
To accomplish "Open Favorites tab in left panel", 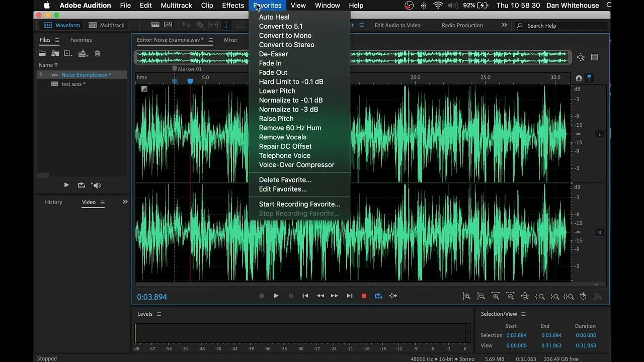I will 81,40.
